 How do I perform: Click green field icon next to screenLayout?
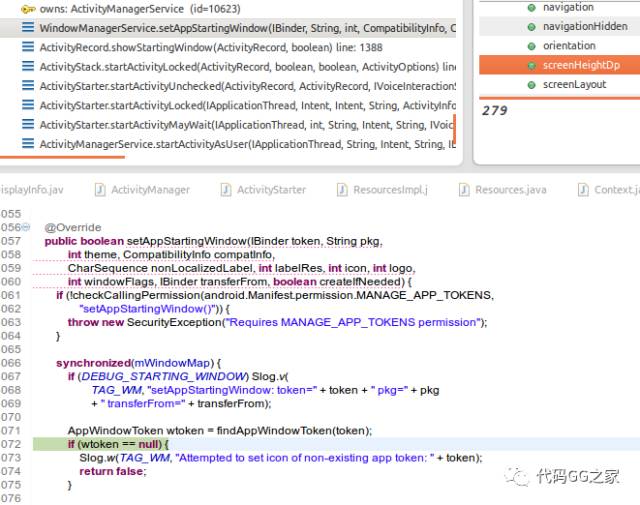[x=531, y=85]
